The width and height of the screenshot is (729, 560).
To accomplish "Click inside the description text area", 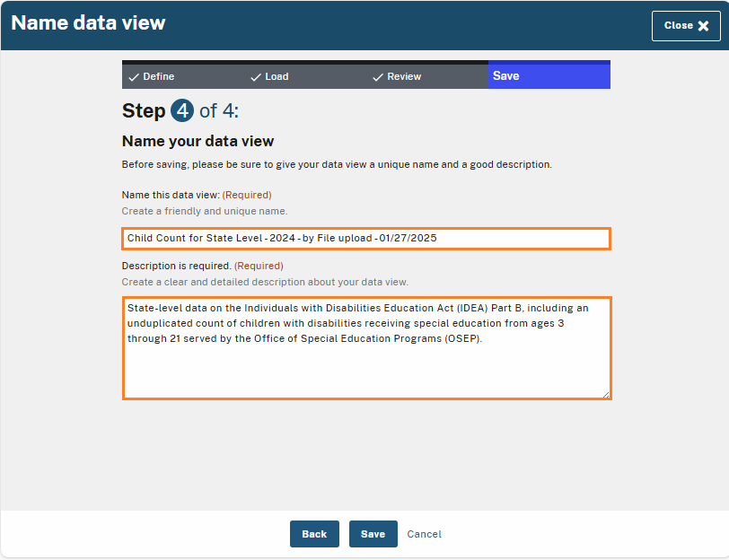I will tap(366, 346).
